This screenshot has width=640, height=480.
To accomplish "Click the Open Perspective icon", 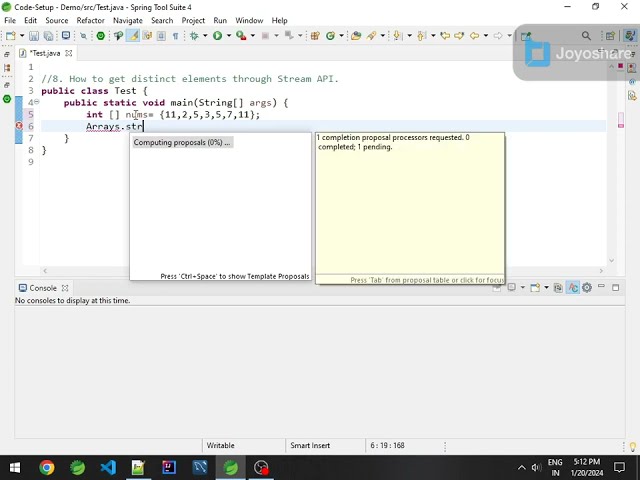I will point(610,36).
